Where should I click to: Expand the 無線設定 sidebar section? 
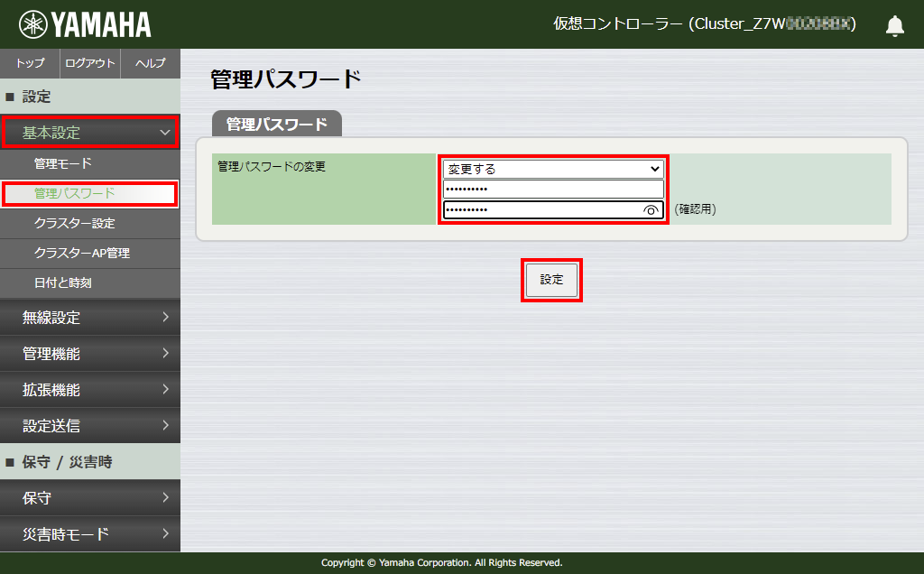[x=90, y=317]
